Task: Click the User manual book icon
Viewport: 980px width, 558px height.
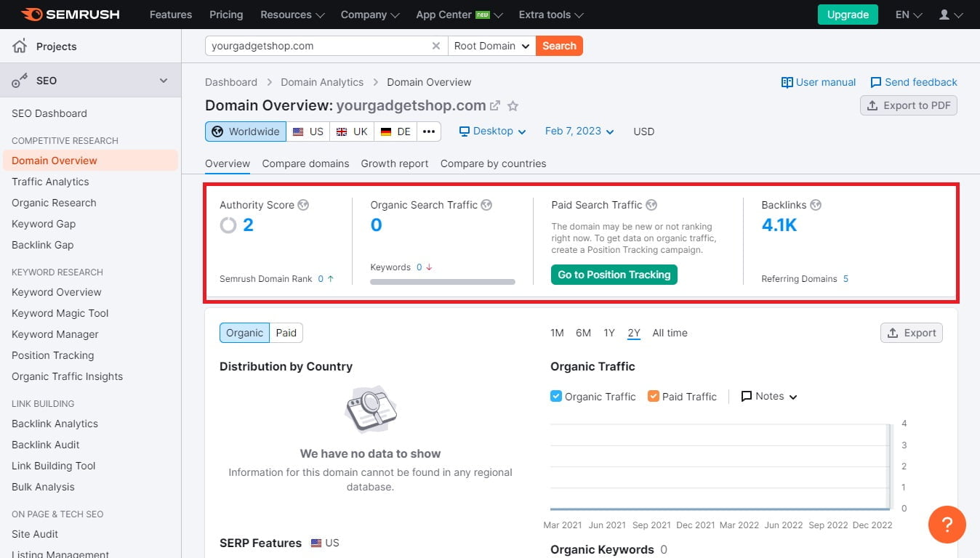Action: tap(787, 82)
